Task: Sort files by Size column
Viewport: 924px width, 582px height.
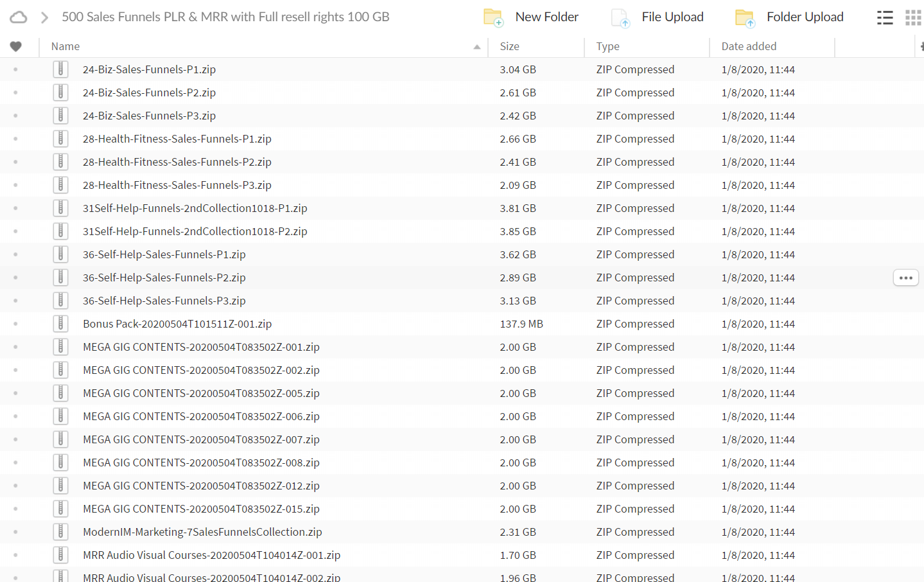Action: coord(509,46)
